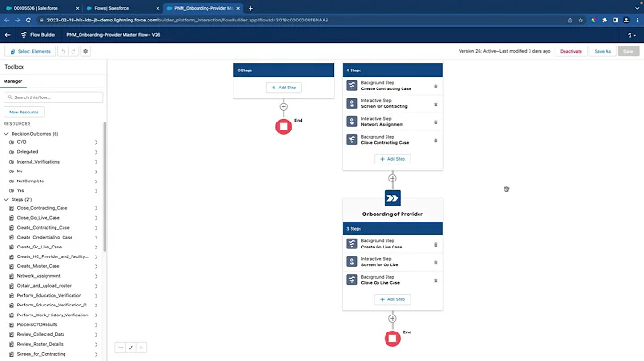Open chevron next to Close_Contracting_Case
Image resolution: width=644 pixels, height=361 pixels.
pyautogui.click(x=96, y=208)
